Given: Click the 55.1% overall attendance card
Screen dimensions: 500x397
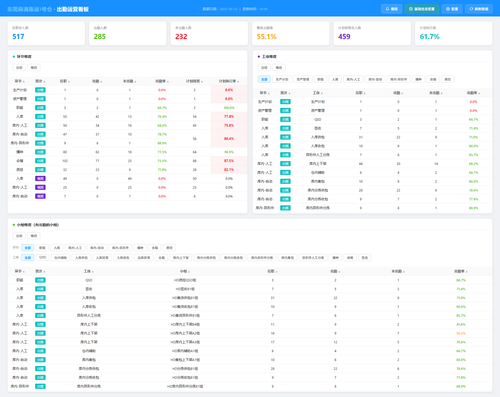Looking at the screenshot, I should pyautogui.click(x=291, y=33).
